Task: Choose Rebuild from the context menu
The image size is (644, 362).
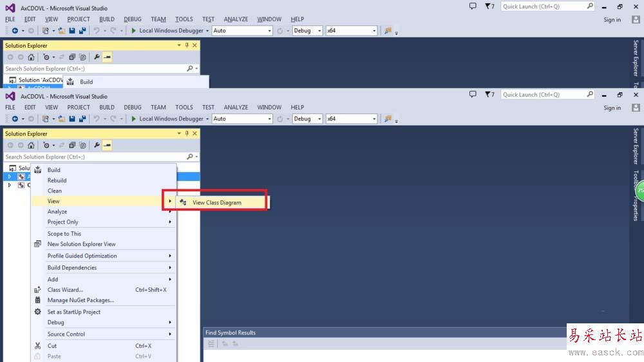Action: pos(57,180)
